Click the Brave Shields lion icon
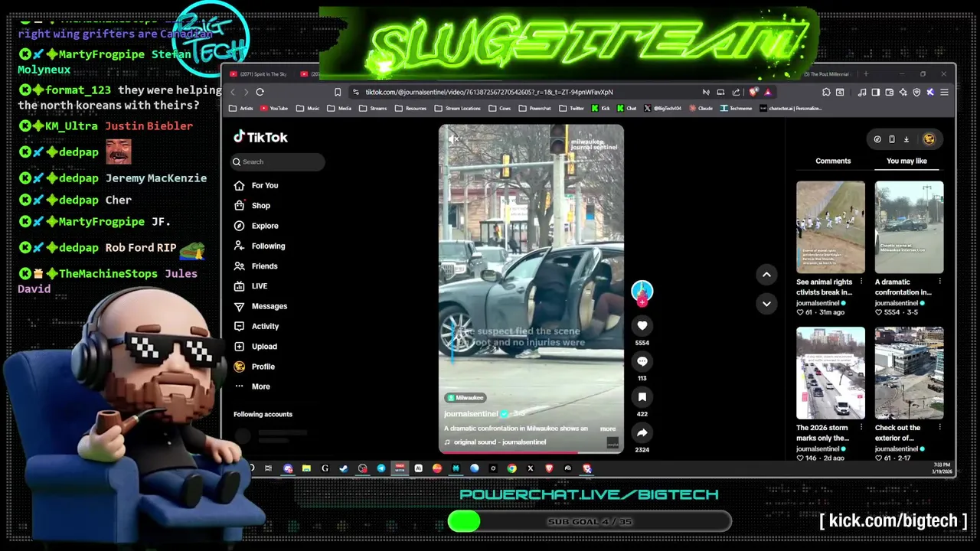 [x=754, y=92]
